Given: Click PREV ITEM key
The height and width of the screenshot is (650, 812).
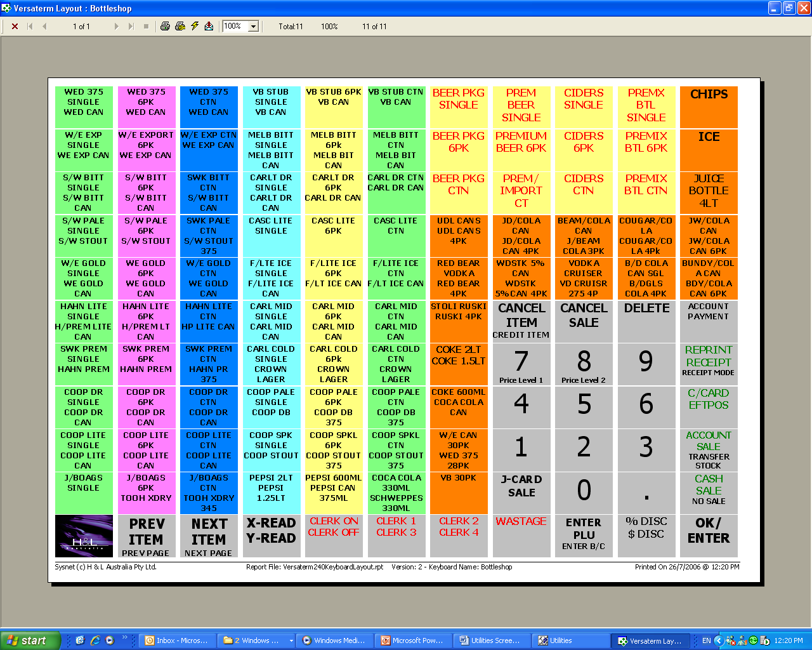Looking at the screenshot, I should (146, 536).
